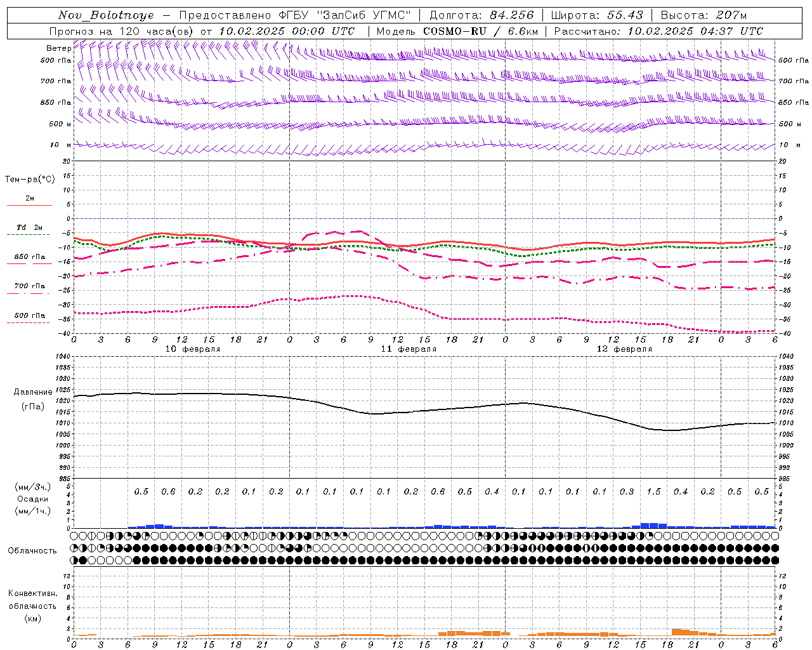
Task: Click the Прогноз на 120 часа(ов) text
Action: [122, 31]
